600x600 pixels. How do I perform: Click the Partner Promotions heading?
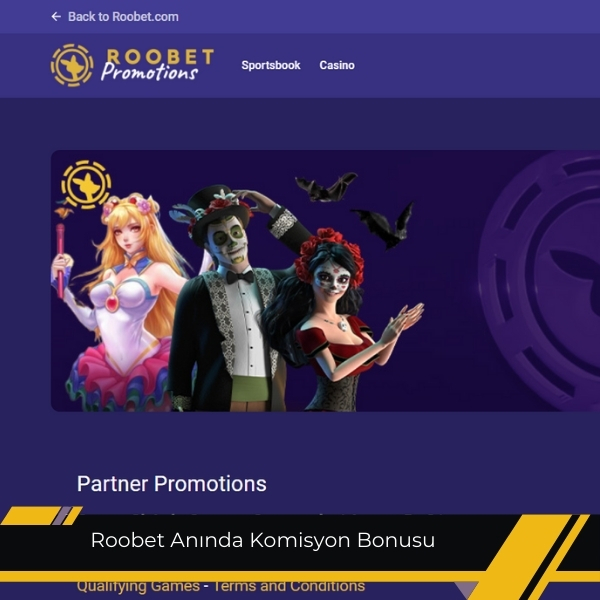171,484
